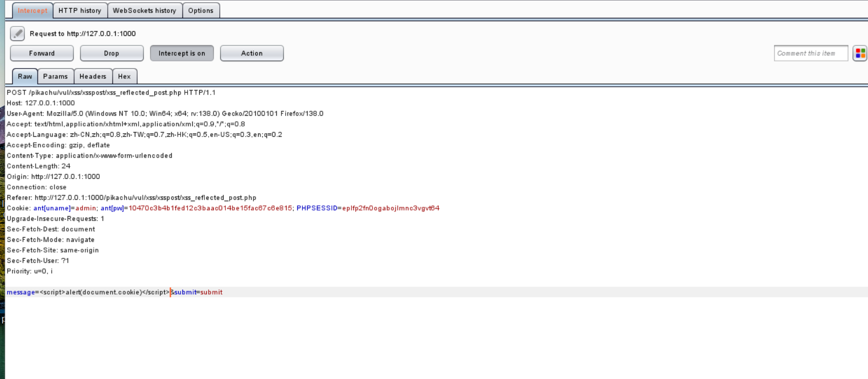This screenshot has width=868, height=379.
Task: Drop the intercepted request
Action: (x=112, y=53)
